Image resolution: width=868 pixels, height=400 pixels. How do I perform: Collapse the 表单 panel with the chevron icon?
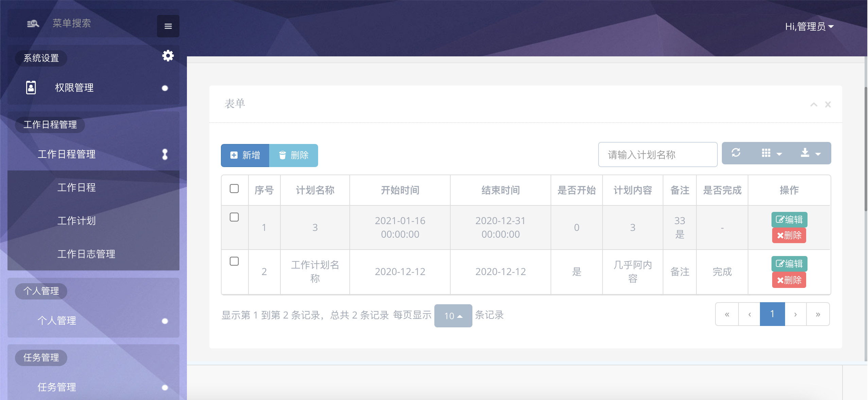click(x=814, y=105)
